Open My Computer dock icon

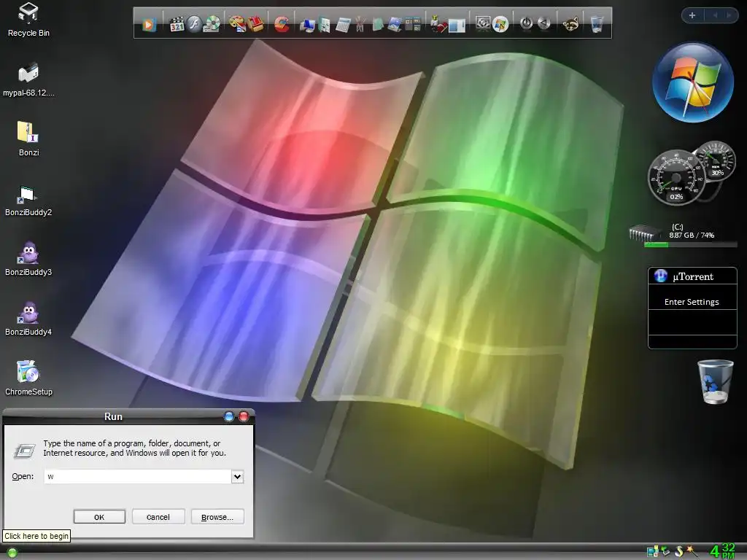307,25
